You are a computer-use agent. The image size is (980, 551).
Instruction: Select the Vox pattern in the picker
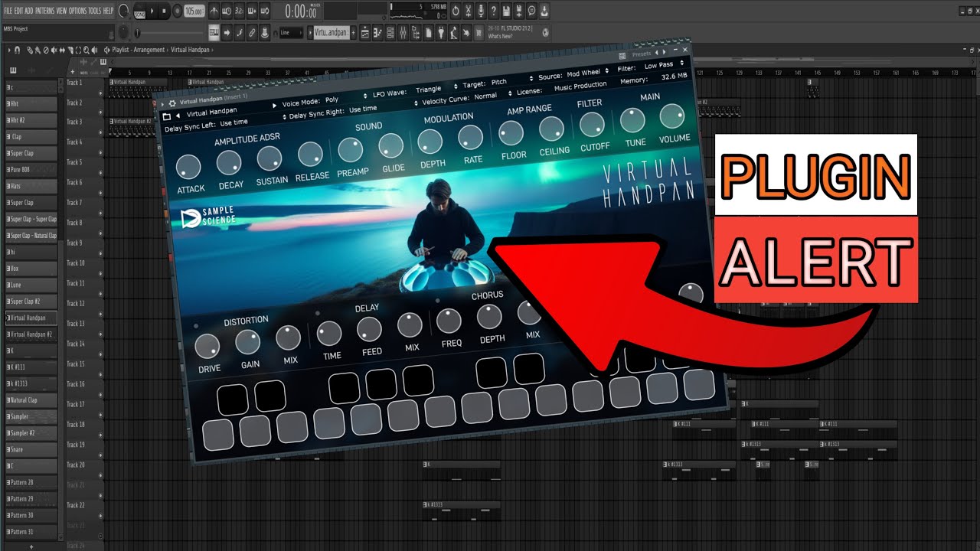31,269
